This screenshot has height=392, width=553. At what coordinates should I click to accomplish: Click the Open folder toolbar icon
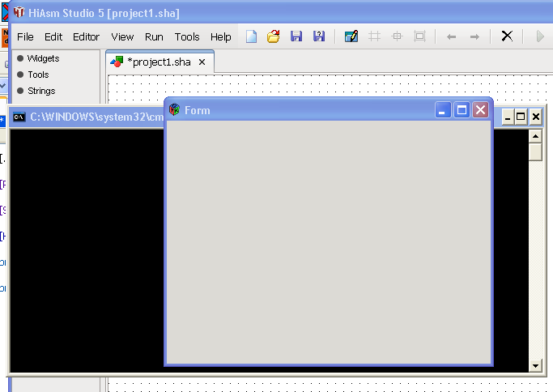274,36
